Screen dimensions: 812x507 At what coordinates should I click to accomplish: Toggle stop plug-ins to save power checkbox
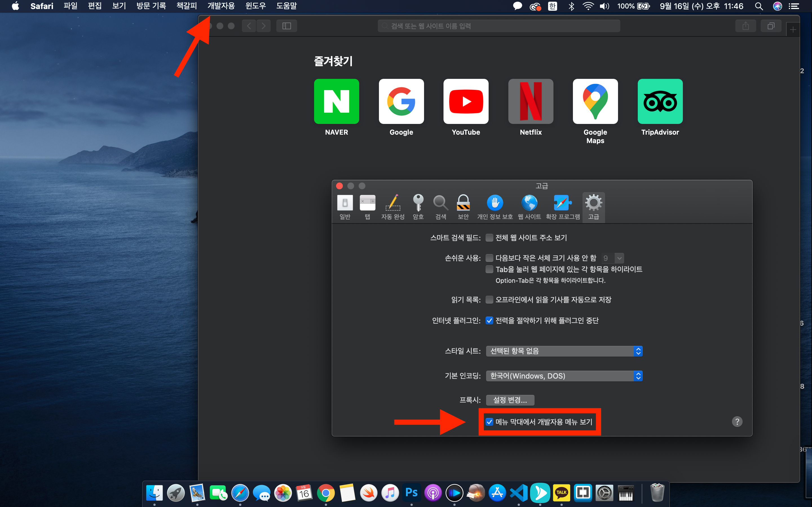[x=489, y=321]
